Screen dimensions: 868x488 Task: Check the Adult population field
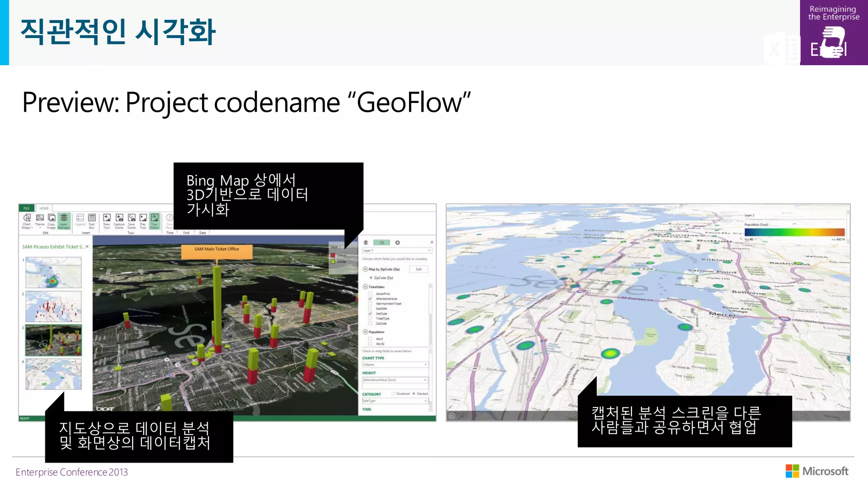coord(370,339)
